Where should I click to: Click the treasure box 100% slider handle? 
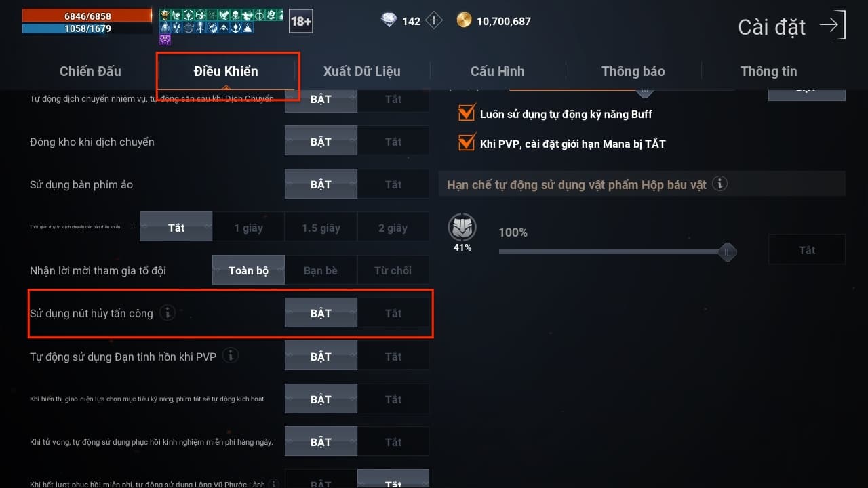pos(728,252)
